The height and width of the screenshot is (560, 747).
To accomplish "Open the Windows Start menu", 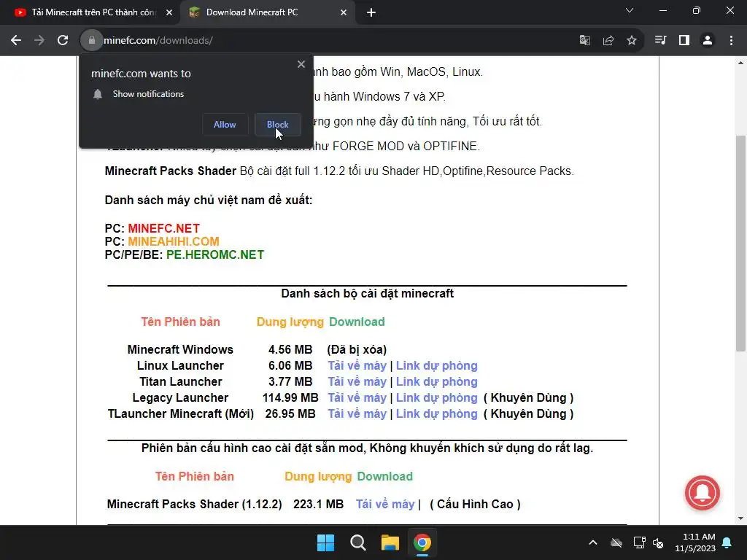I will click(326, 542).
